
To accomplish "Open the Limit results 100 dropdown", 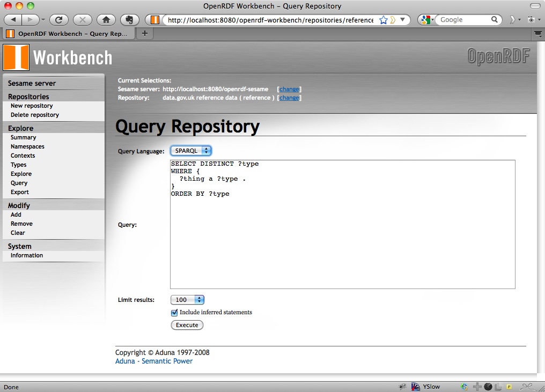I will (x=187, y=300).
